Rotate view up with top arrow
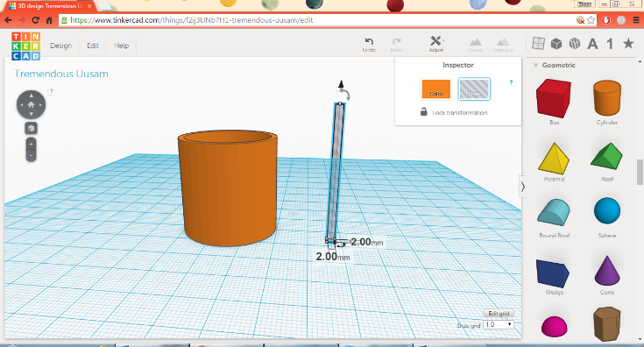The height and width of the screenshot is (347, 644). tap(32, 96)
